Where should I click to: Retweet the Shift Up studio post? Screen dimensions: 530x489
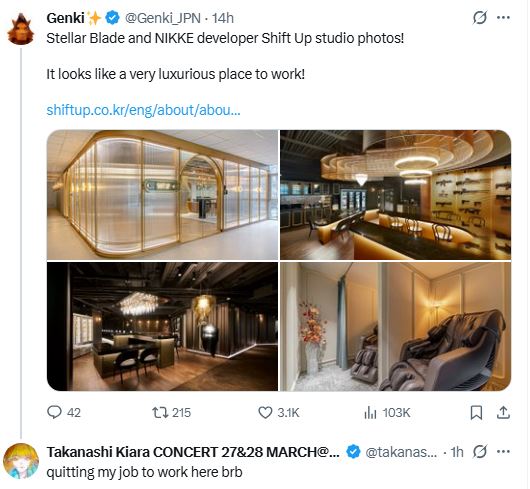(x=171, y=413)
